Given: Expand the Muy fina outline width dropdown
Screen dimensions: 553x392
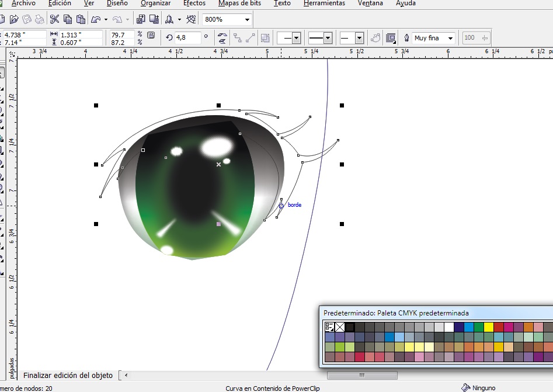Looking at the screenshot, I should click(x=450, y=38).
